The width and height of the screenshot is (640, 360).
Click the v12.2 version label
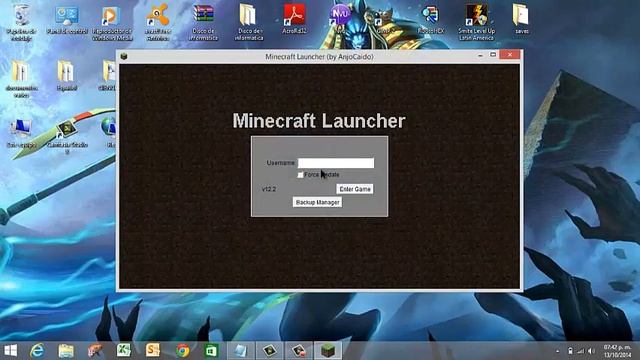pos(269,189)
